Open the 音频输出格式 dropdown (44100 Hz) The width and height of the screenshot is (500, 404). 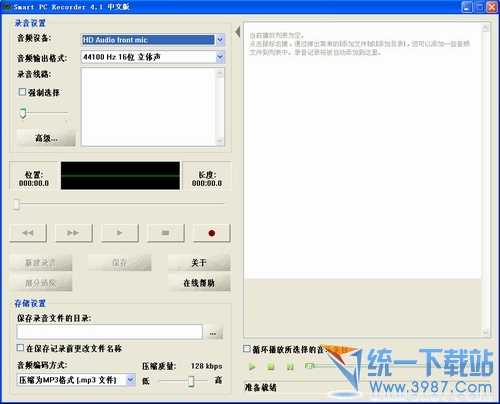[x=220, y=57]
